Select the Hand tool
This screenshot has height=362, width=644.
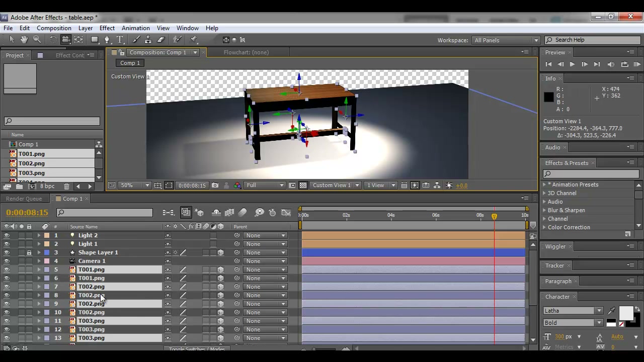[24, 40]
